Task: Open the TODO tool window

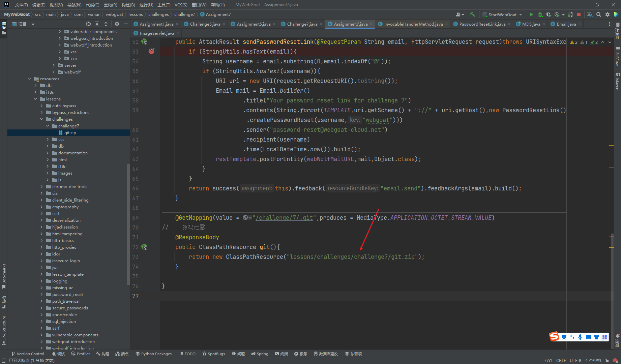Action: click(187, 354)
